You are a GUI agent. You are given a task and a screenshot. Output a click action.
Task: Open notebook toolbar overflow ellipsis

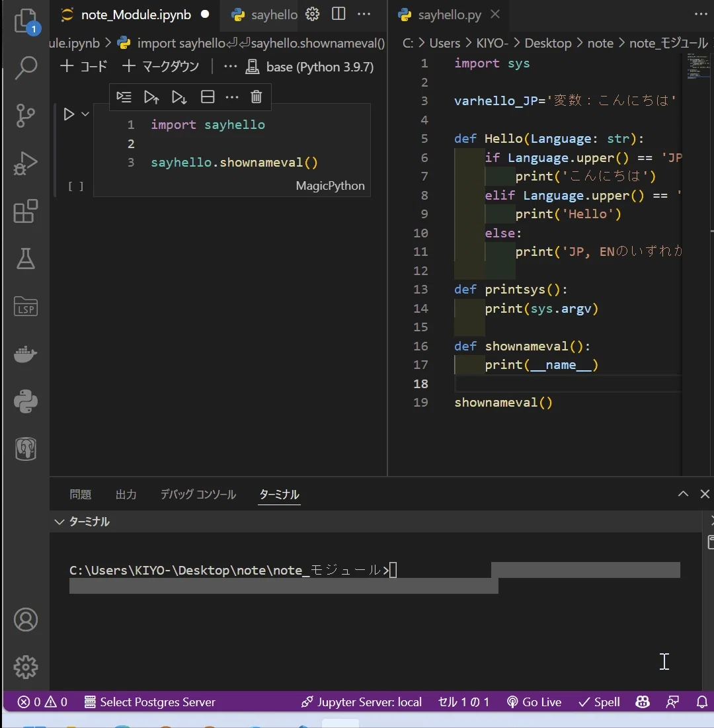coord(230,66)
